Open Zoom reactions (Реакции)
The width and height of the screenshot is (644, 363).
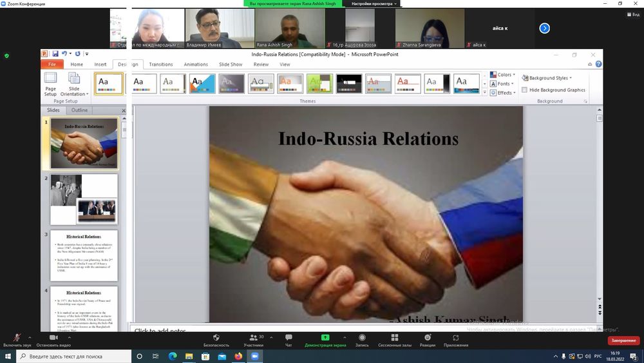[x=428, y=340]
